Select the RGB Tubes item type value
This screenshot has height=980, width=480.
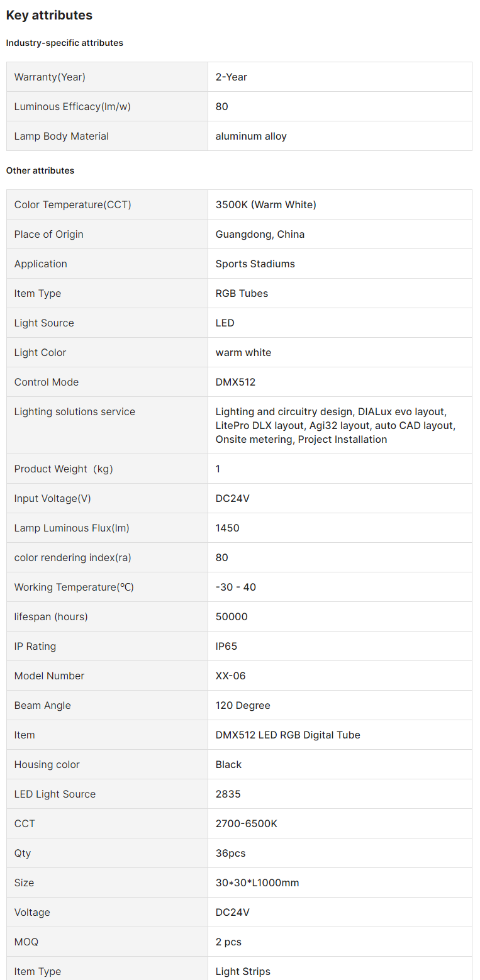pos(242,293)
